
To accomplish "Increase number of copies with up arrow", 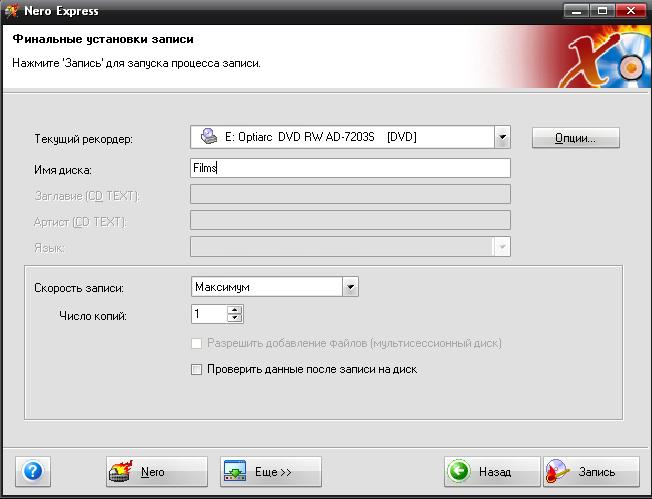I will (x=235, y=310).
